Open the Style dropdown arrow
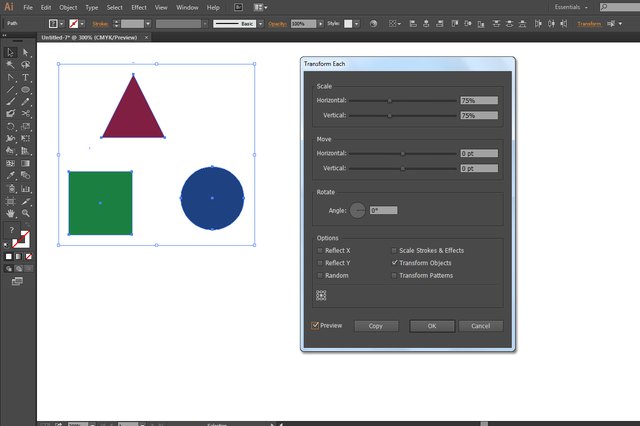 [357, 24]
